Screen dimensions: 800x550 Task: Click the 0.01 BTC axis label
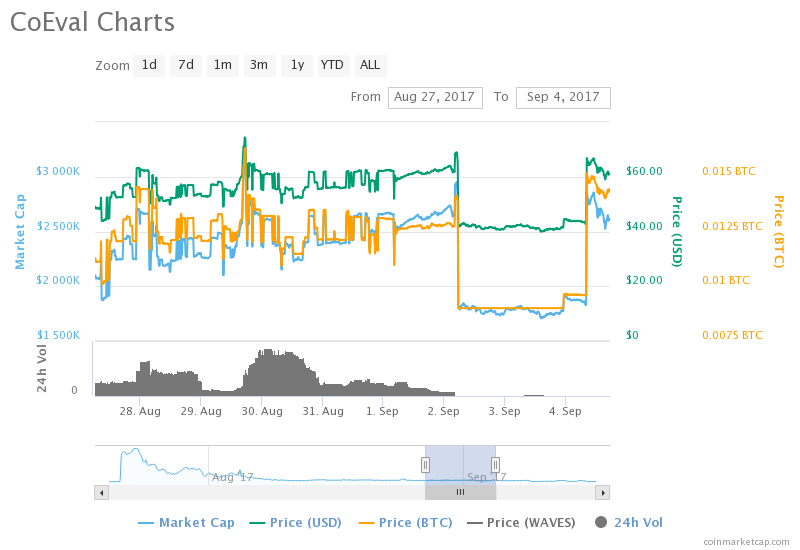coord(726,280)
